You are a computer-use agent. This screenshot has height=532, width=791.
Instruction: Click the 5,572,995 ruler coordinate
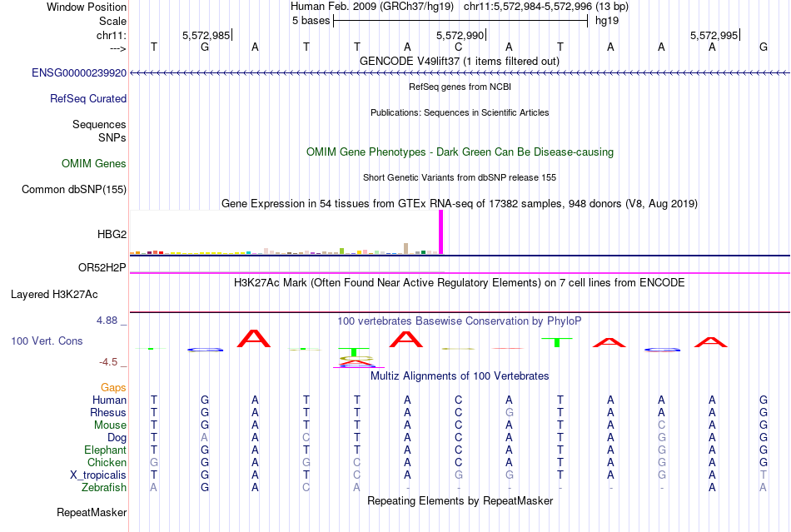[714, 35]
